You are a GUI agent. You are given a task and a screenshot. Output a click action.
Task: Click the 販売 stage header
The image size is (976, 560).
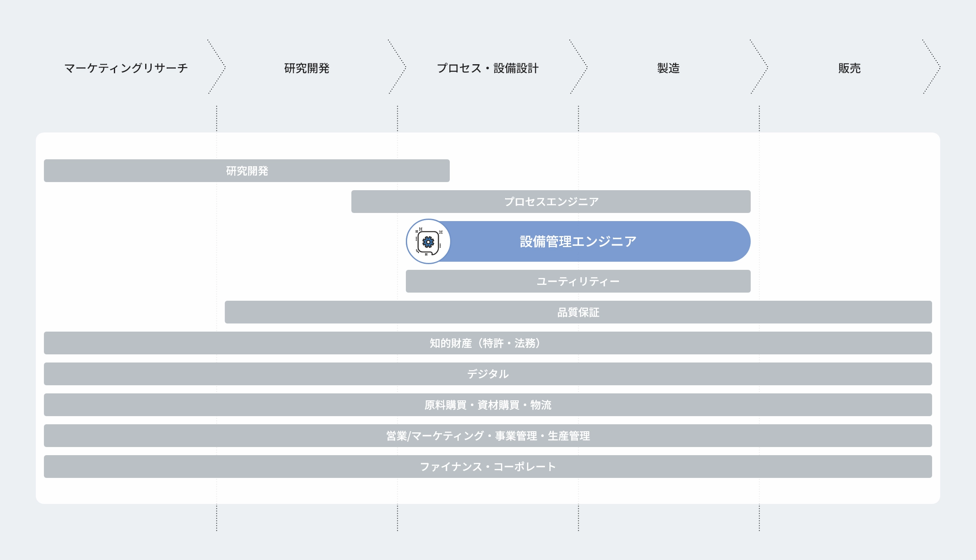click(850, 68)
